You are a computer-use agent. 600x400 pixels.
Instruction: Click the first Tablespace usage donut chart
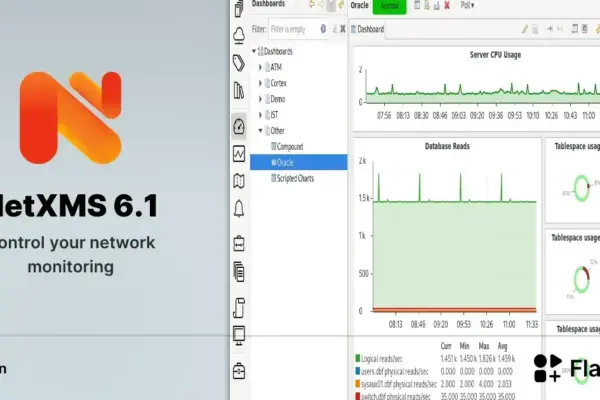[x=582, y=188]
